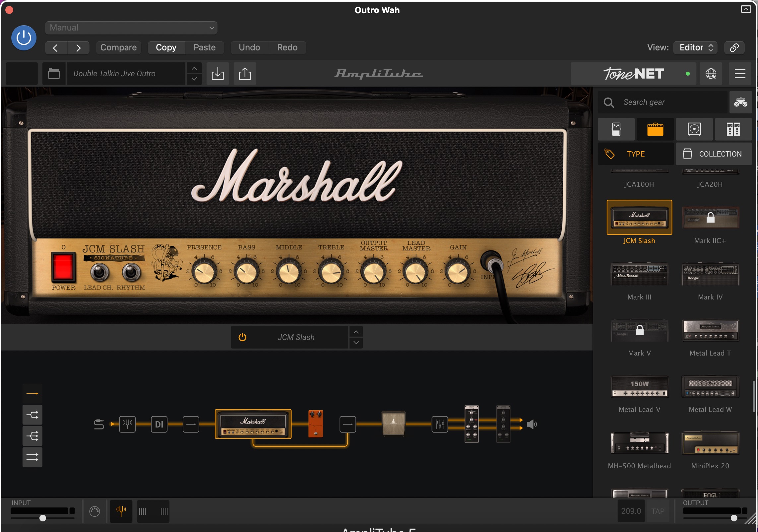The height and width of the screenshot is (532, 758).
Task: Click the Undo button
Action: pyautogui.click(x=249, y=47)
